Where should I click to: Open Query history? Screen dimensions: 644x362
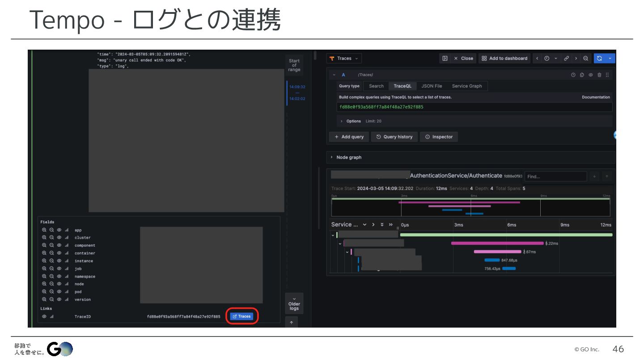(x=394, y=137)
